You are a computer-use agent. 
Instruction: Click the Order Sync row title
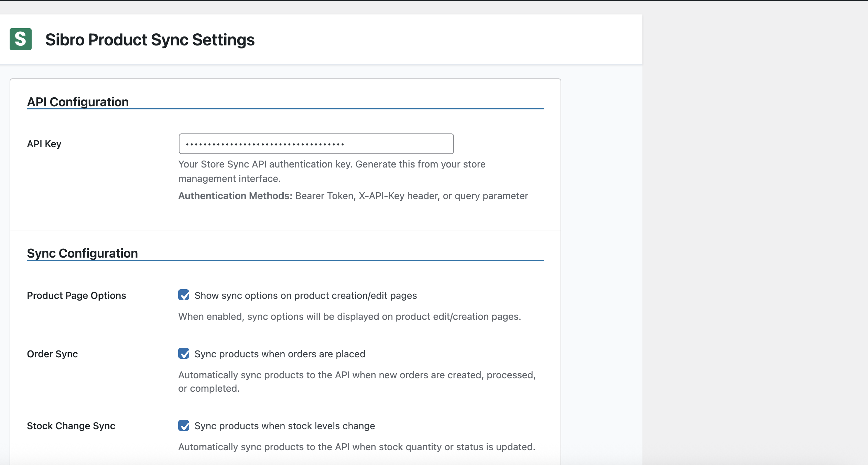(52, 354)
